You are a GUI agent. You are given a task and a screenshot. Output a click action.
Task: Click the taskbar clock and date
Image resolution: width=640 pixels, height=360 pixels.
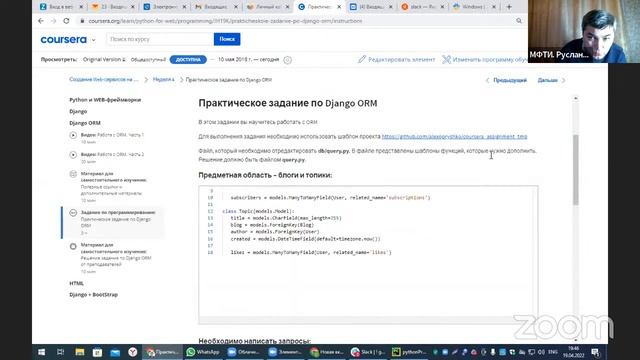(x=573, y=352)
